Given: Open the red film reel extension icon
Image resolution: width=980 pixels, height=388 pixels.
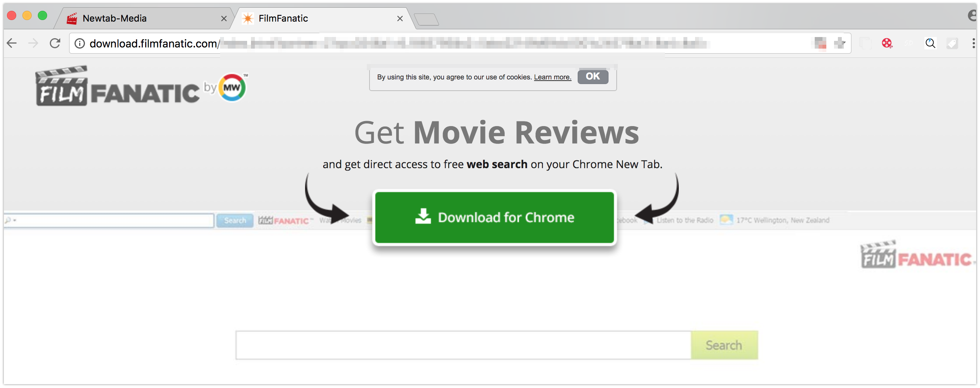Looking at the screenshot, I should 887,43.
